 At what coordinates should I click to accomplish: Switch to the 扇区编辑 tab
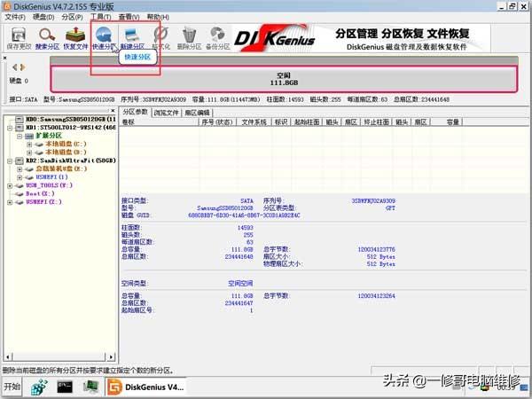click(197, 113)
